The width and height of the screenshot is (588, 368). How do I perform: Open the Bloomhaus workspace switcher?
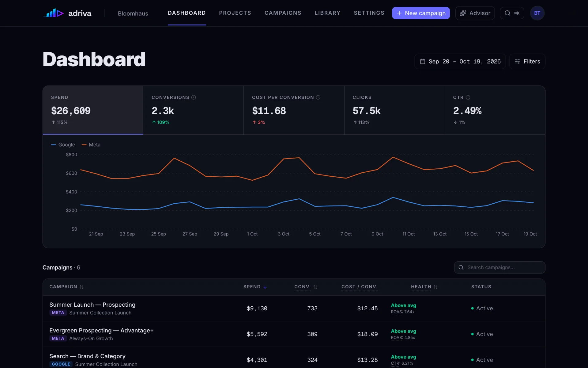coord(133,13)
